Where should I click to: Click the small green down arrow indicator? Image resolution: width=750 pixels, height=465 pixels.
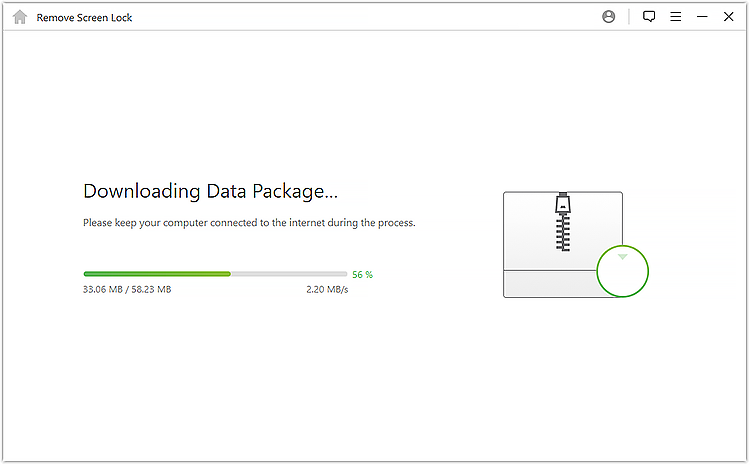click(622, 257)
